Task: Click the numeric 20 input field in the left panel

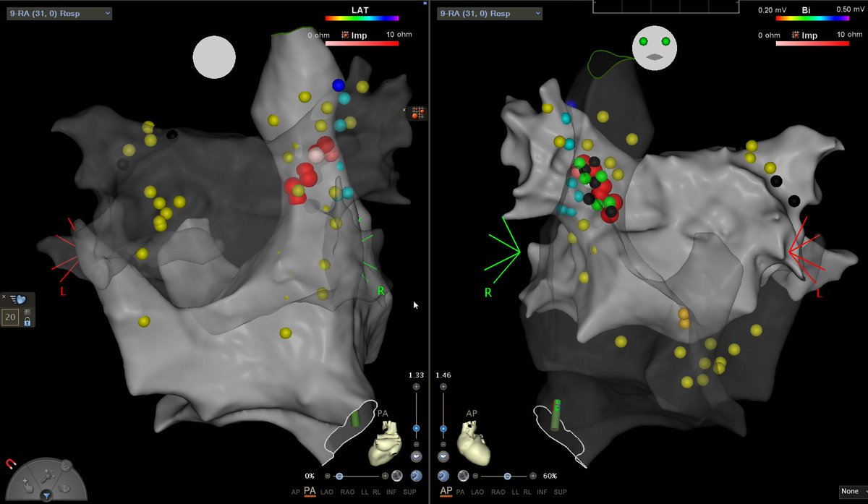Action: tap(10, 317)
